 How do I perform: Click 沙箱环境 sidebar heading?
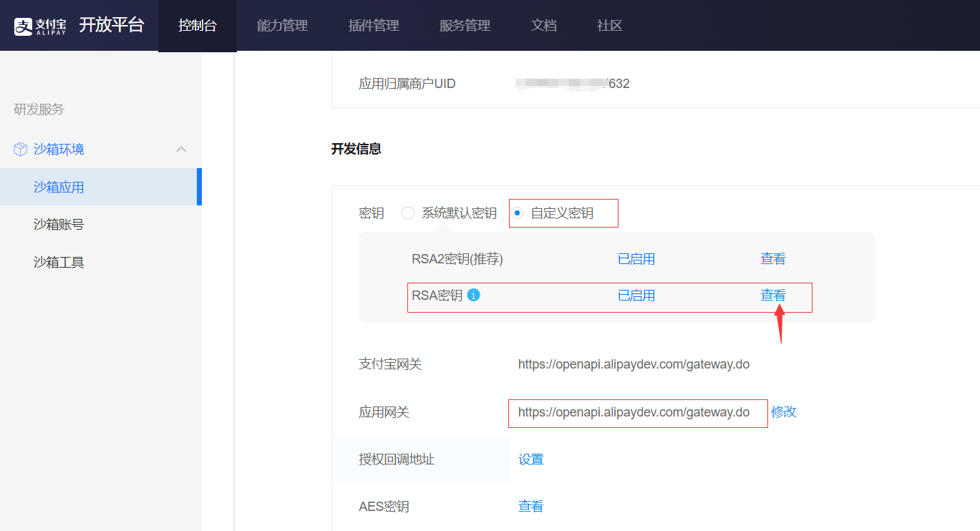pos(59,150)
